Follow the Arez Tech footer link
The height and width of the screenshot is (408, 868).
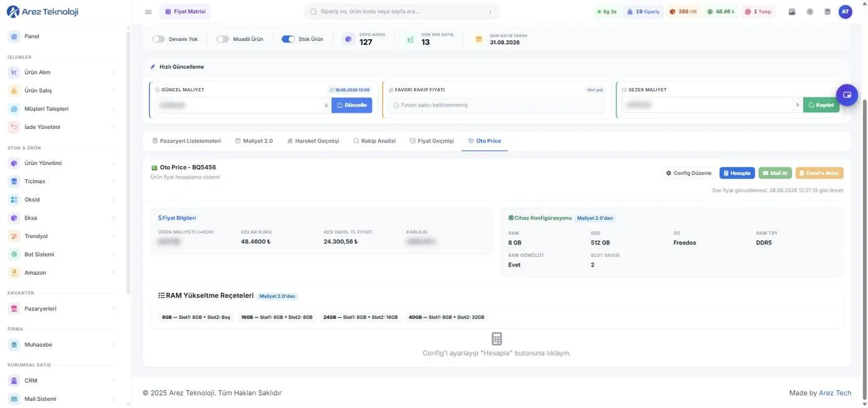coord(835,393)
